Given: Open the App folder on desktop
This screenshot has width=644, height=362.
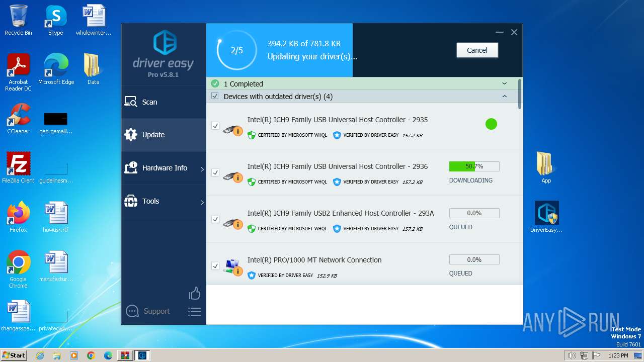Looking at the screenshot, I should [546, 168].
